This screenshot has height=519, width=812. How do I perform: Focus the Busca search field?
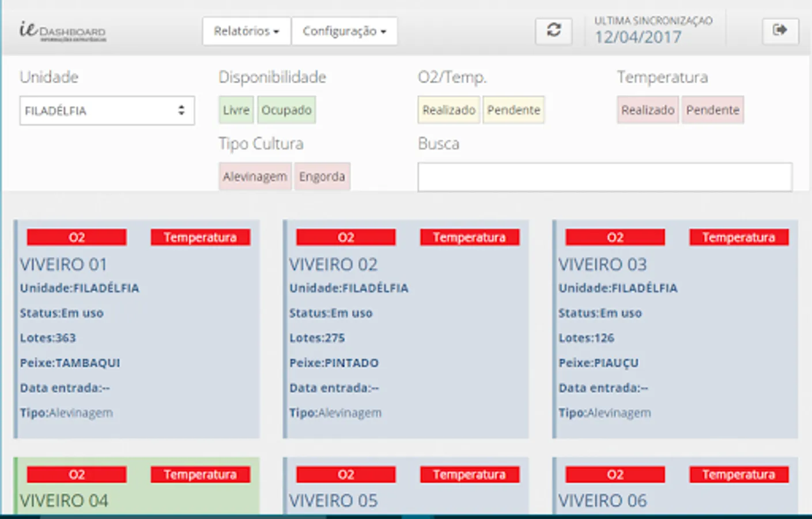pyautogui.click(x=605, y=177)
